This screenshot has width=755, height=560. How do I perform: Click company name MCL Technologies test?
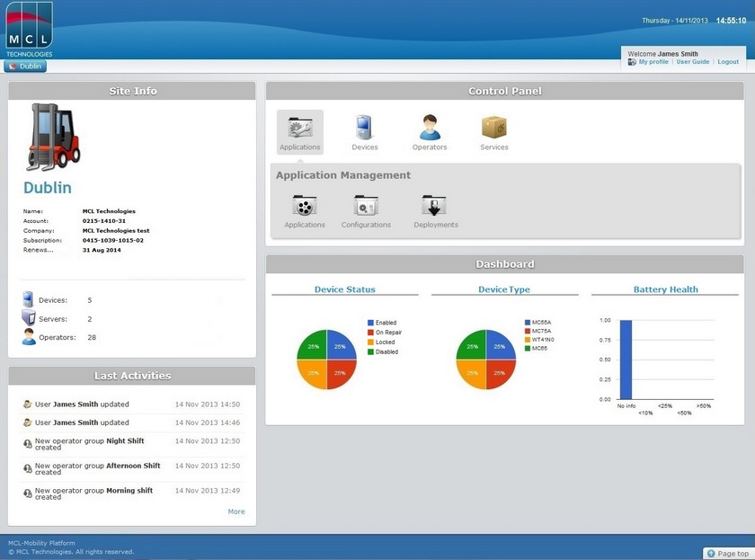click(116, 231)
